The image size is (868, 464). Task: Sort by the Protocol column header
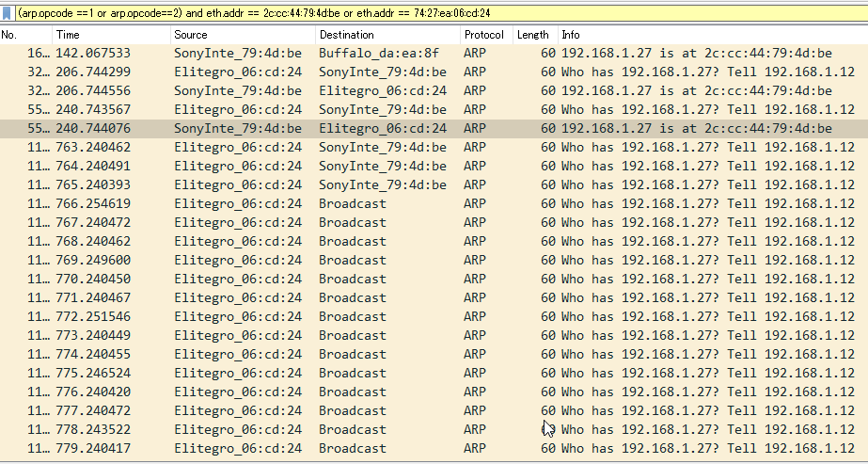(x=487, y=35)
